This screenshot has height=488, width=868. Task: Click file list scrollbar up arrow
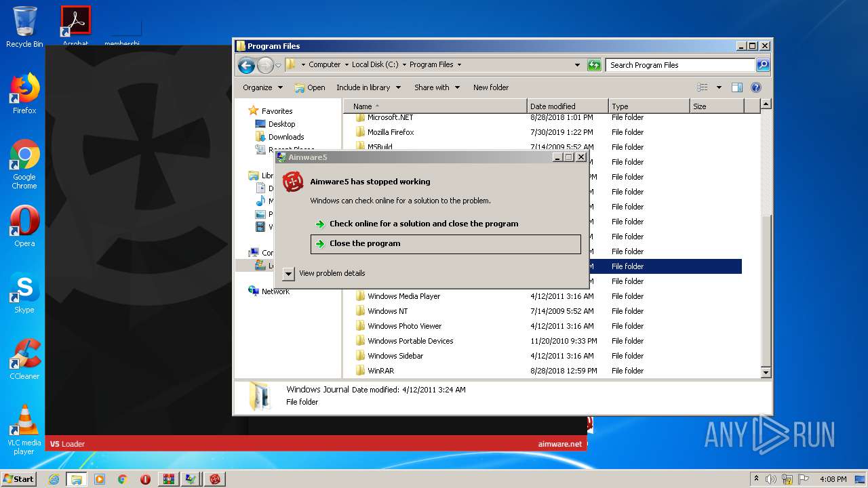tap(766, 104)
